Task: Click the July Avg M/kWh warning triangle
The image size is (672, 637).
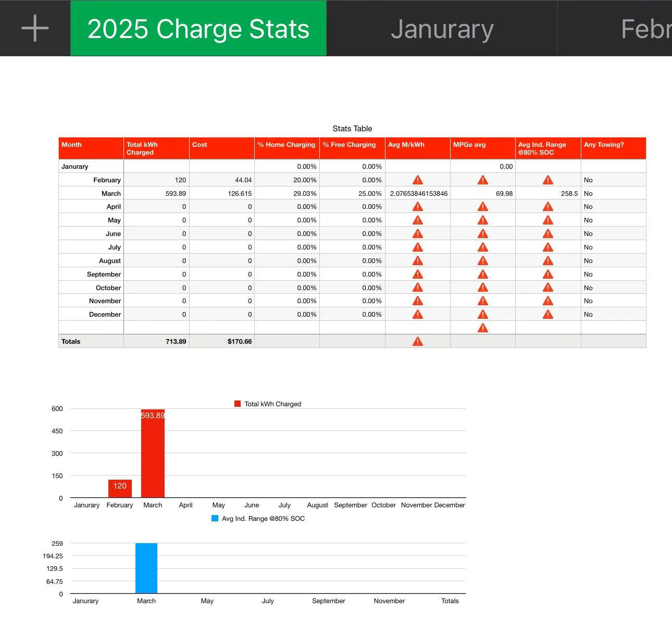Action: pos(418,247)
